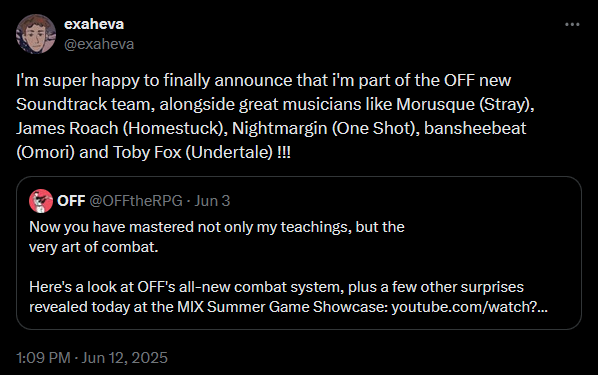Viewport: 598px width, 375px height.
Task: Click the 1:09 PM Jun 12, 2025 timestamp
Action: tap(92, 358)
